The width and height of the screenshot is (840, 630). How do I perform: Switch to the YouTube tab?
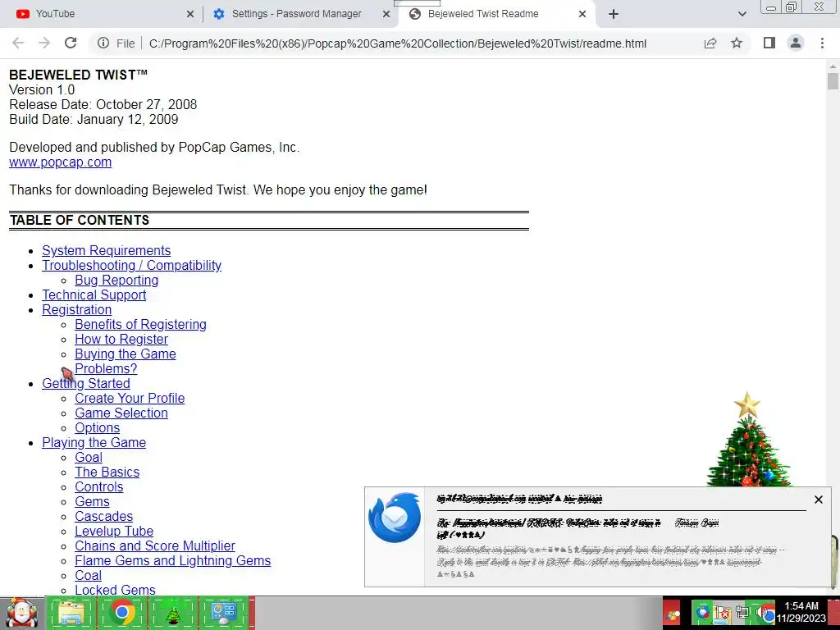102,14
